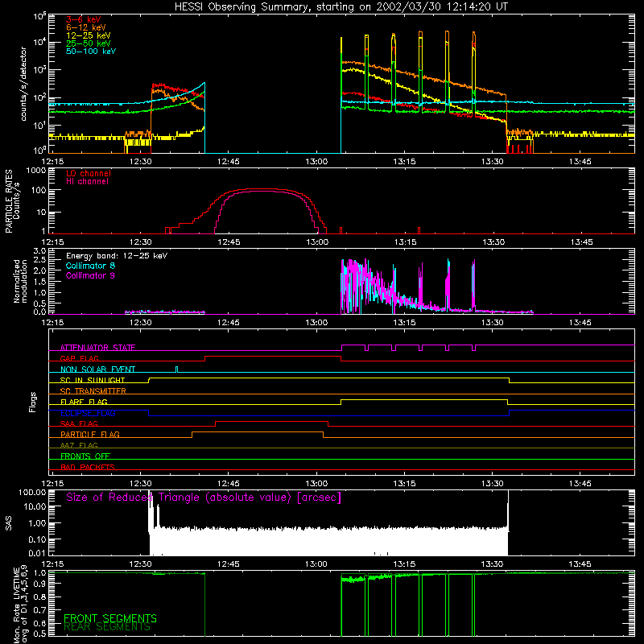
Task: Select the SC TRANSMITTER flag label
Action: click(x=93, y=391)
